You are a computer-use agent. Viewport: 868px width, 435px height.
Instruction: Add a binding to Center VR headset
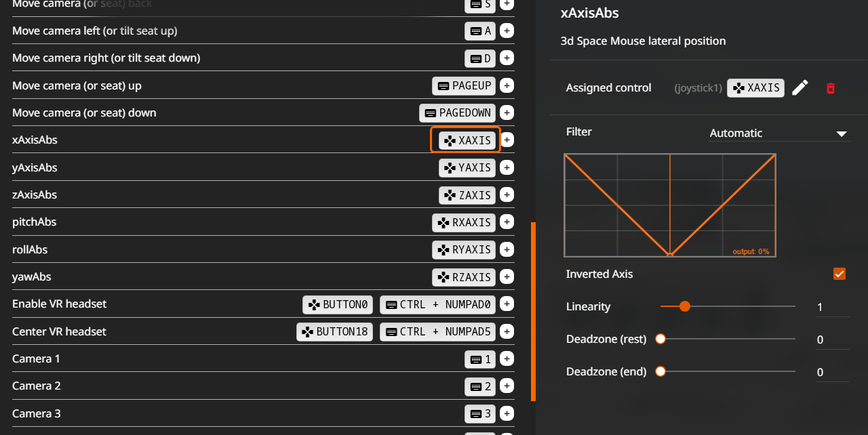click(507, 331)
